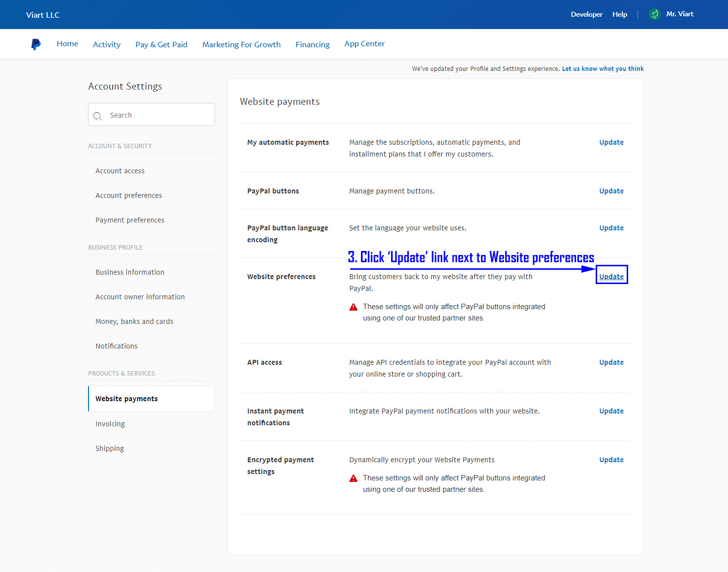Update Website preferences
Viewport: 728px width, 572px height.
[611, 277]
